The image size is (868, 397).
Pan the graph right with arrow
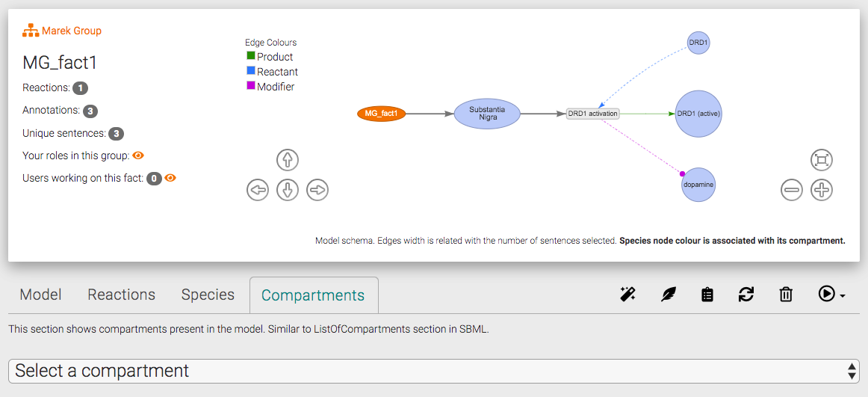(x=317, y=190)
